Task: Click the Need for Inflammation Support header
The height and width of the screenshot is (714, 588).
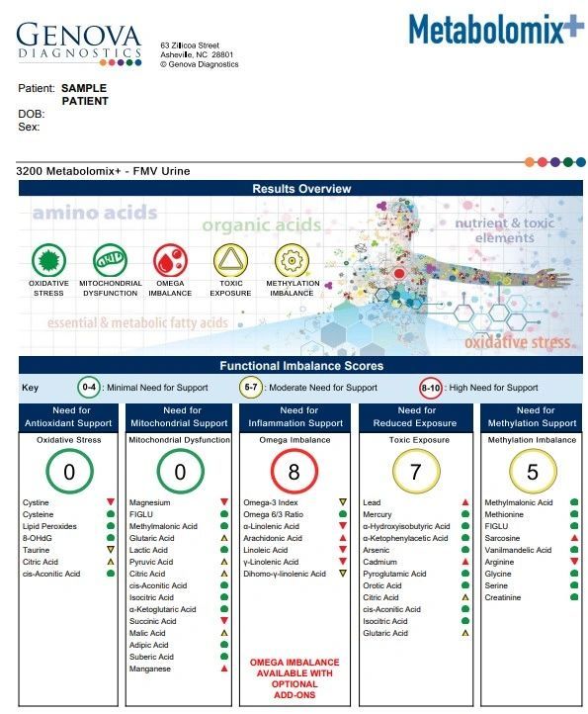Action: click(x=295, y=417)
